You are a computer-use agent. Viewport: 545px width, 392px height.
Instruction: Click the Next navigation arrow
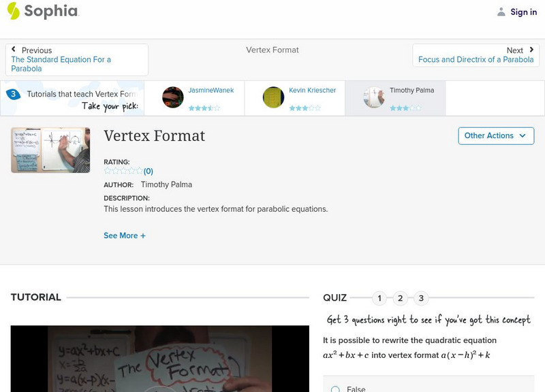coord(531,50)
